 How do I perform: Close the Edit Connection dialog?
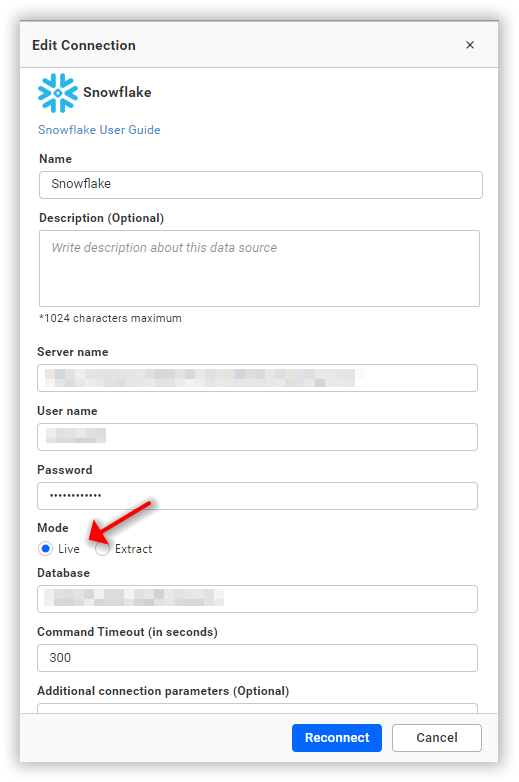tap(470, 45)
